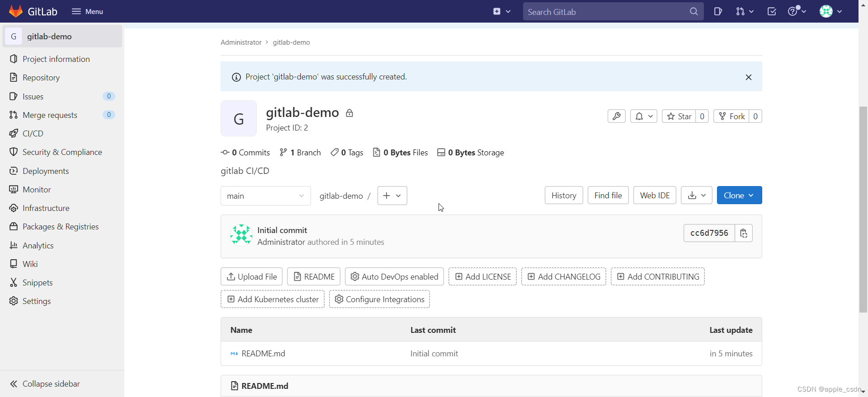
Task: Open the 1 Branch link
Action: (x=300, y=153)
